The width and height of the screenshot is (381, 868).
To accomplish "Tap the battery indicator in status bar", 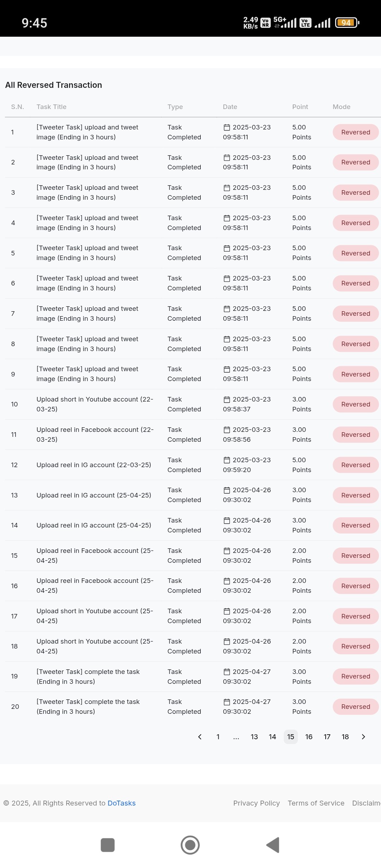I will (x=347, y=23).
